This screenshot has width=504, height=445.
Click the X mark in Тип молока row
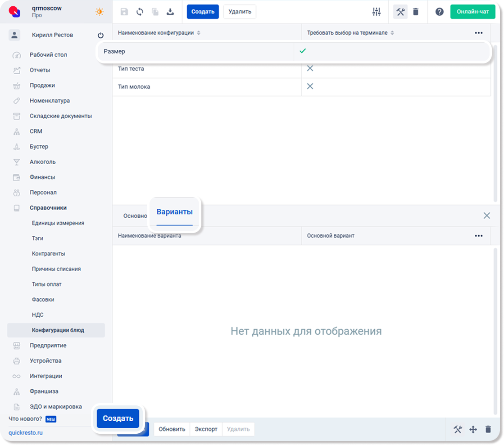[310, 86]
